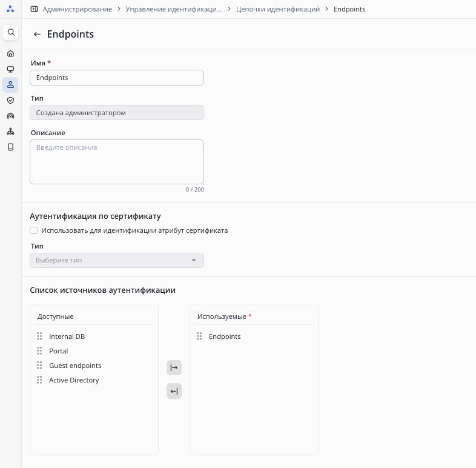Screen dimensions: 476x468
Task: Enable certificate attribute identification checkbox
Action: (x=34, y=230)
